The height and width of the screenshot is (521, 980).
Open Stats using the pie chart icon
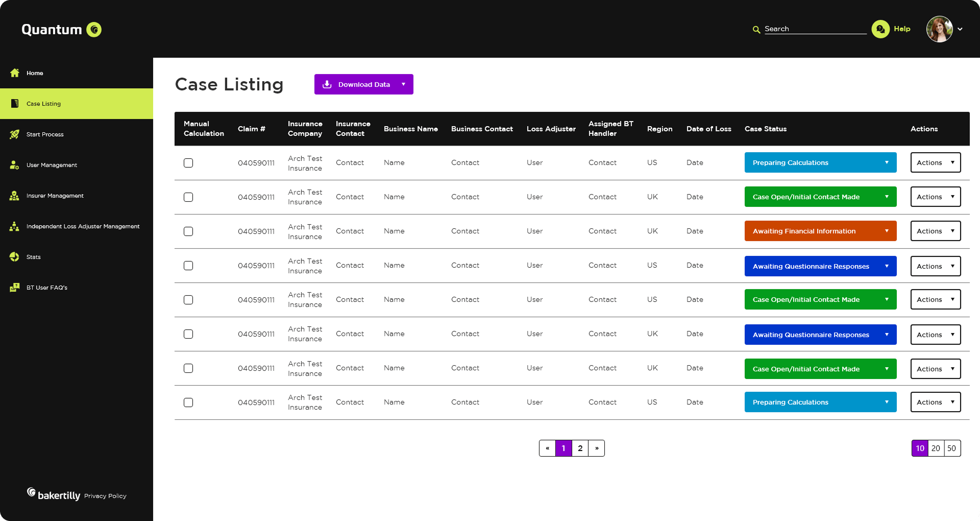pyautogui.click(x=15, y=257)
